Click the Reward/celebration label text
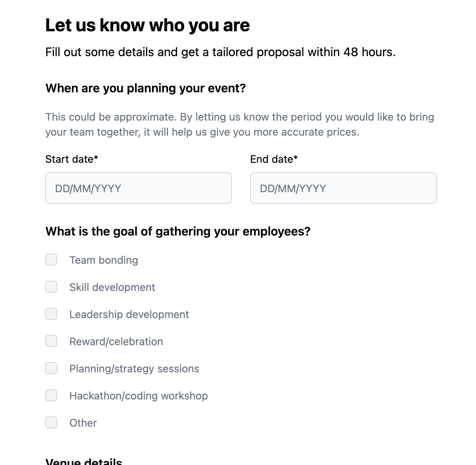The image size is (476, 465). pyautogui.click(x=116, y=341)
